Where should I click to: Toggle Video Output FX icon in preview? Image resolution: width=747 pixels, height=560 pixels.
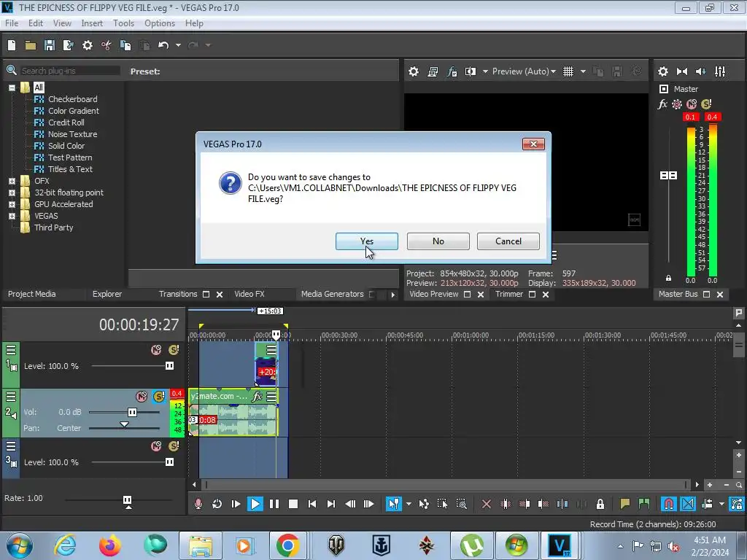452,71
